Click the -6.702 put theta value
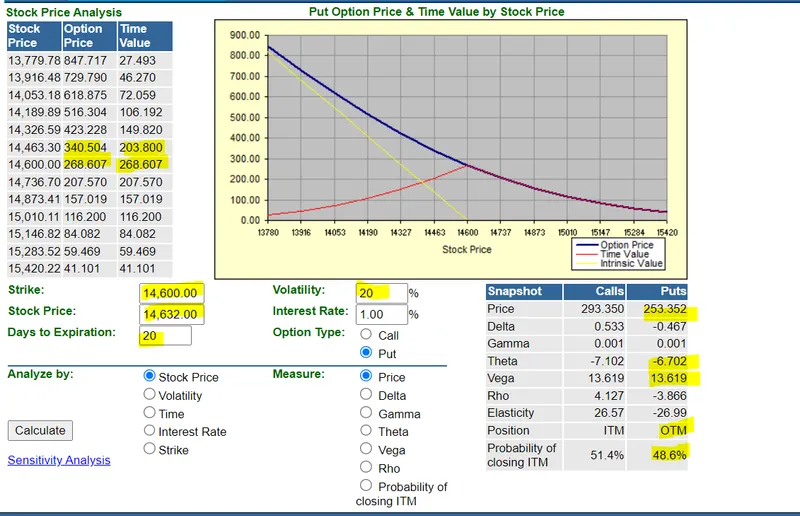 [x=657, y=361]
